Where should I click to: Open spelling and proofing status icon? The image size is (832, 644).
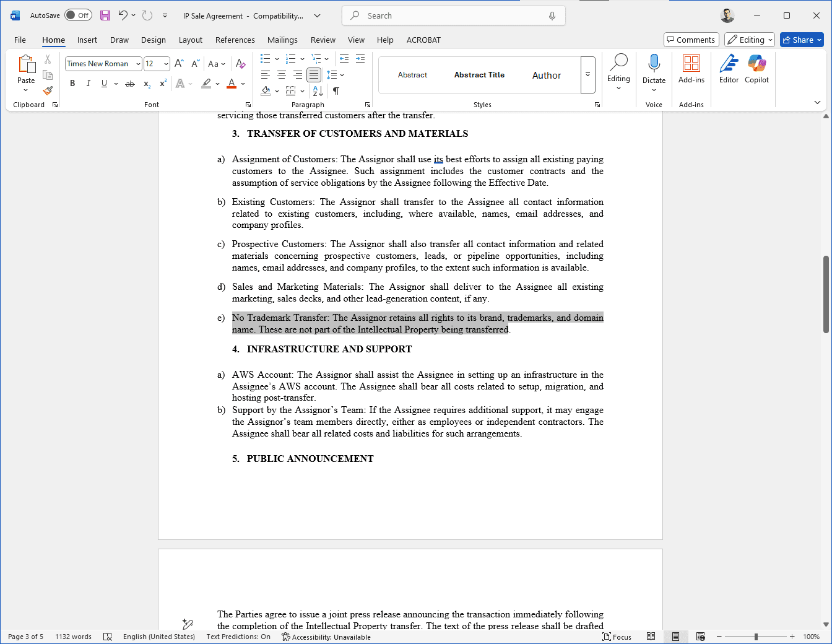[107, 637]
